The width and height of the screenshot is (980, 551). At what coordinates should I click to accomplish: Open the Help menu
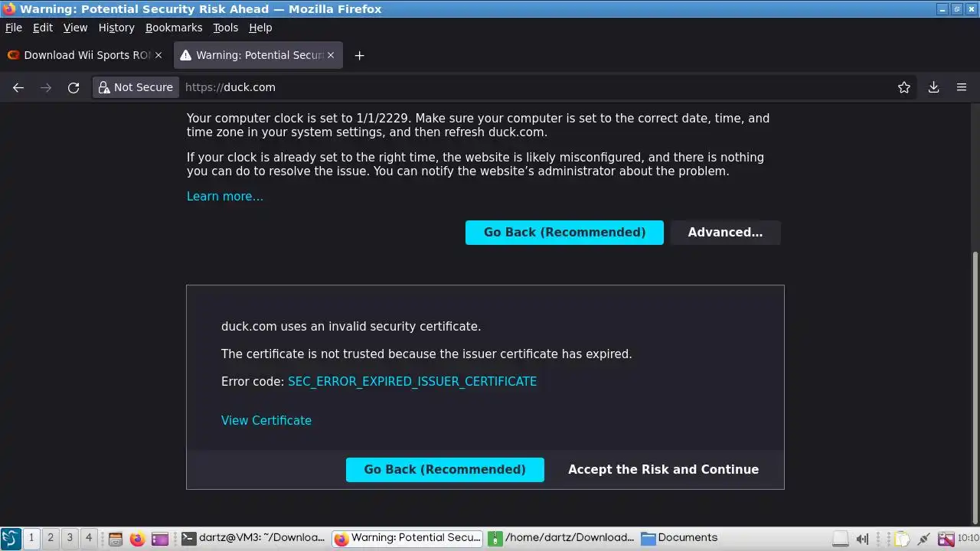click(x=260, y=28)
